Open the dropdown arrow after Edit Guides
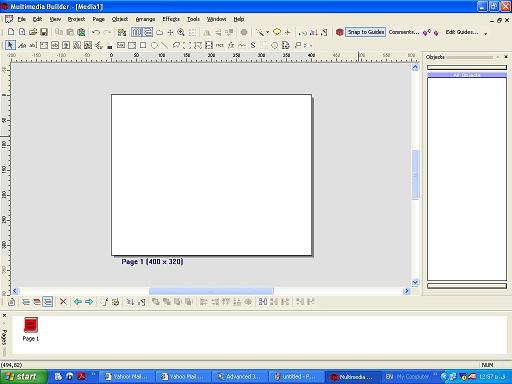Screen dimensions: 512x384 486,34
